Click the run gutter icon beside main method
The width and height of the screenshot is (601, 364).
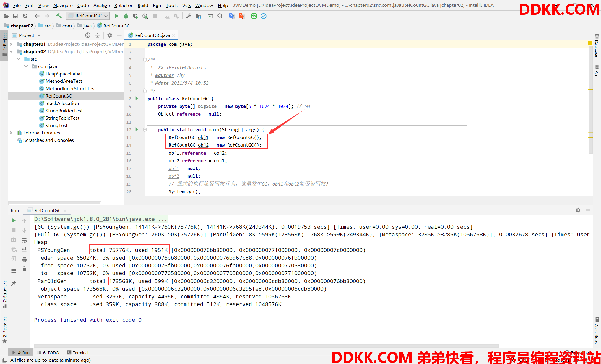click(x=137, y=129)
